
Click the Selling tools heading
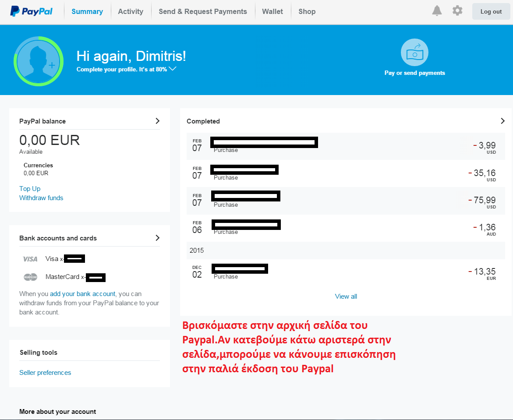39,352
